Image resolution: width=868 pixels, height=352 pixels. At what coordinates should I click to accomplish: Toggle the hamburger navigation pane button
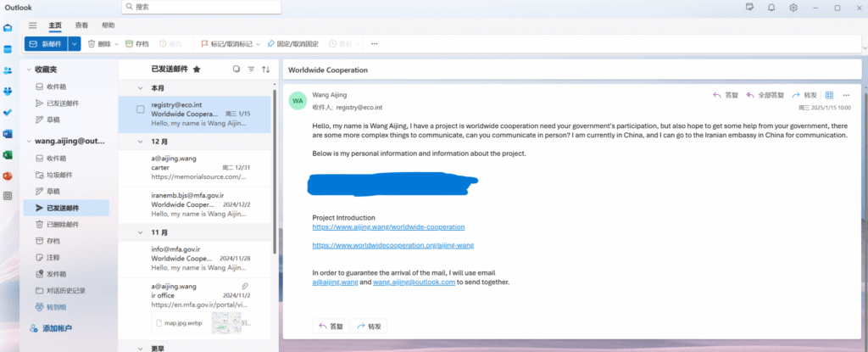[x=32, y=25]
